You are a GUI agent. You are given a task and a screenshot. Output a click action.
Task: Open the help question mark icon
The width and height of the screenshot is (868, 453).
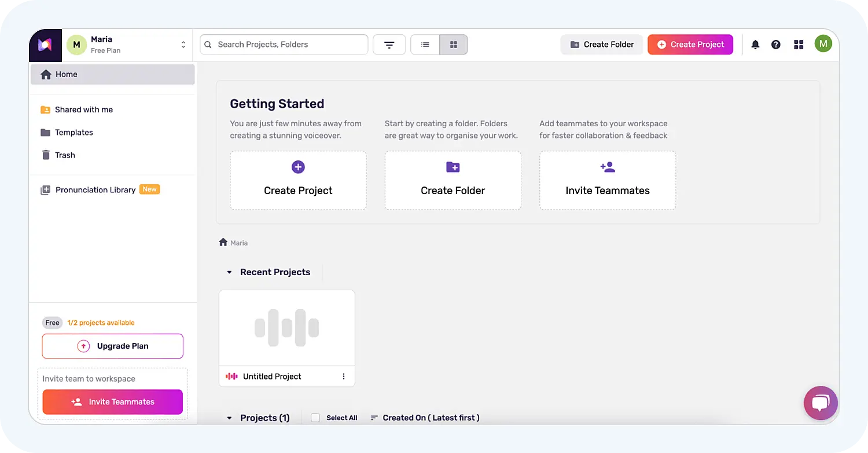pos(776,45)
